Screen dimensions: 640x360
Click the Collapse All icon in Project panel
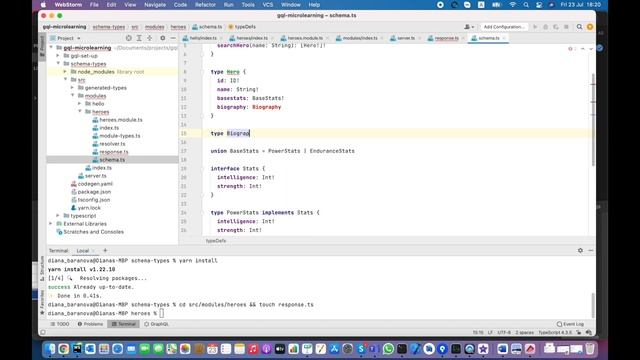[150, 38]
